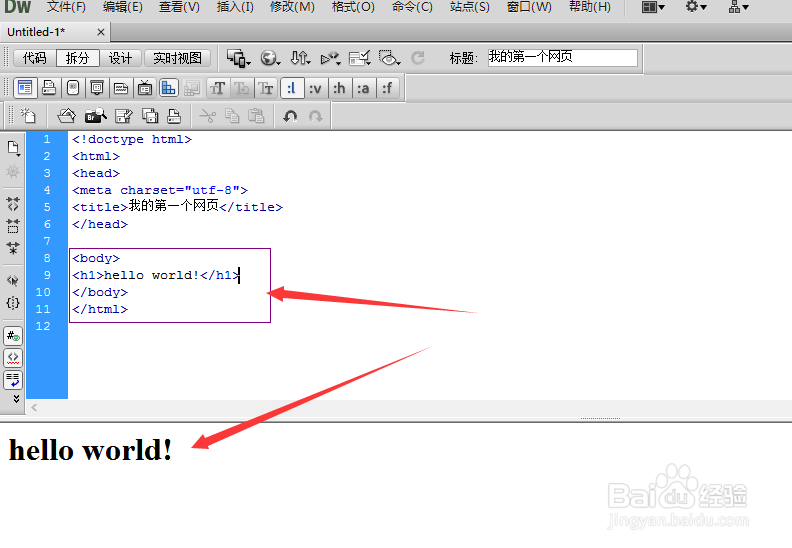Switch to 设计 design view

[x=120, y=58]
